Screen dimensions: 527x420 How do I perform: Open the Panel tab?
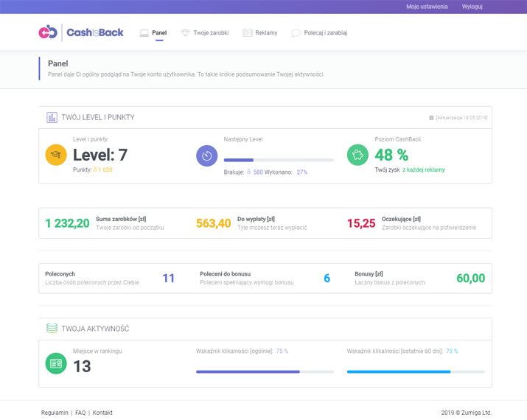click(154, 33)
